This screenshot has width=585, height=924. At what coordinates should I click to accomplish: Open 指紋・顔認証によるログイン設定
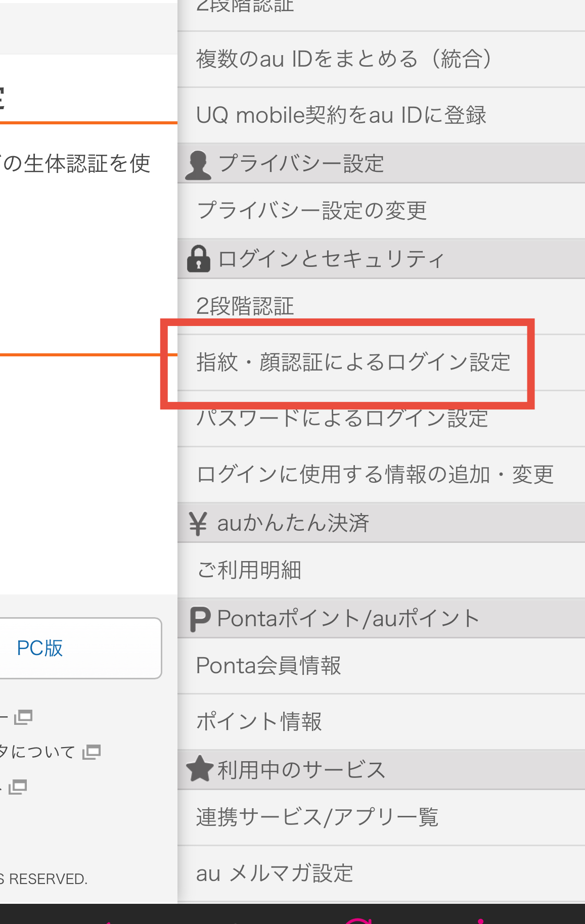coord(353,362)
